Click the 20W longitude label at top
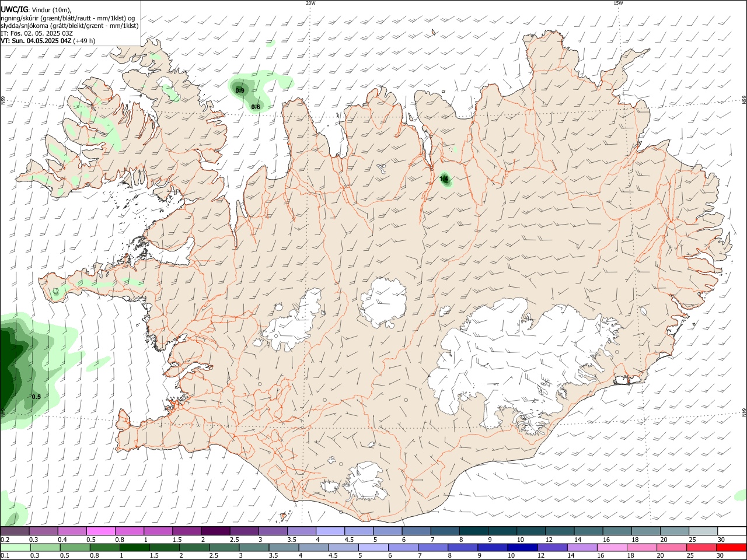The height and width of the screenshot is (560, 747). pos(310,3)
